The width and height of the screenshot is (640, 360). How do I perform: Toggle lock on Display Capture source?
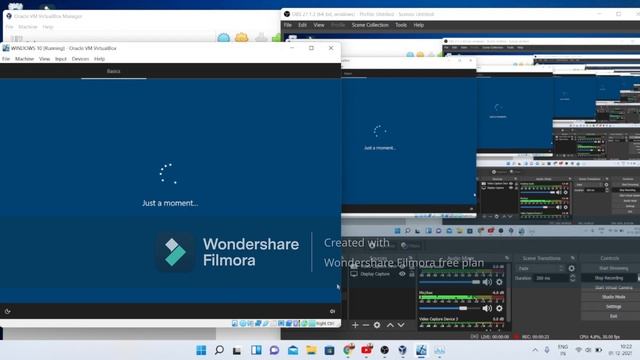tap(412, 274)
